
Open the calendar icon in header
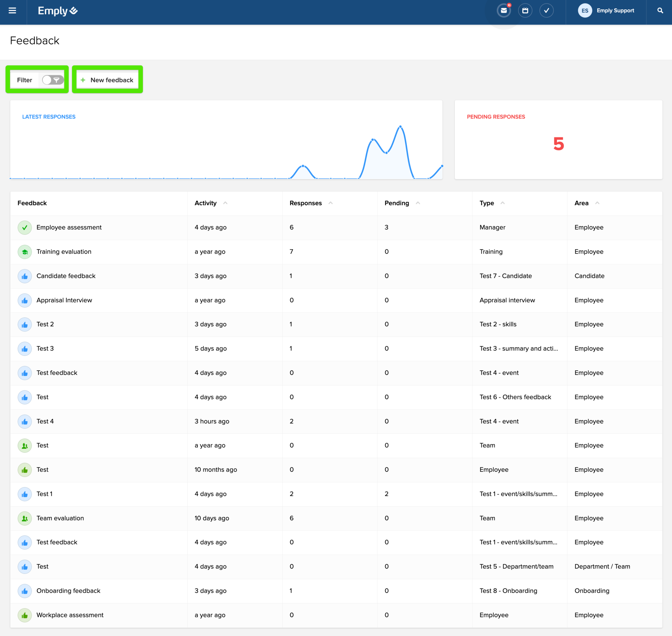pos(525,11)
